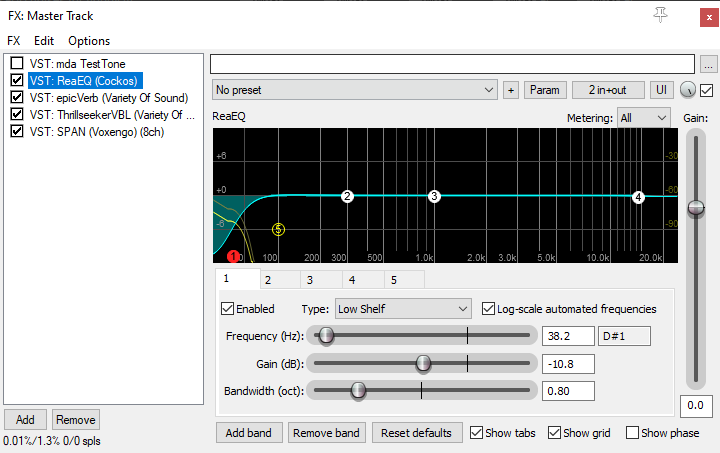Click the pin window icon
Screen dimensions: 720x453
(660, 15)
